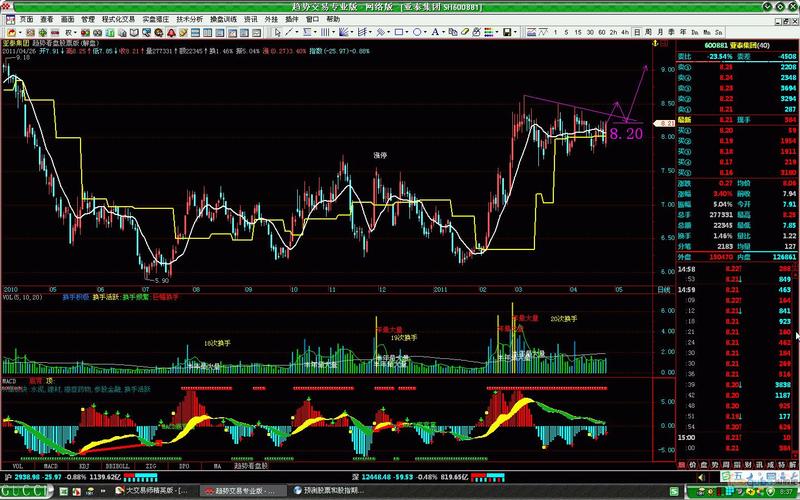Screen dimensions: 800x500
Task: Expand the save icon dropdown arrow
Action: [515, 33]
